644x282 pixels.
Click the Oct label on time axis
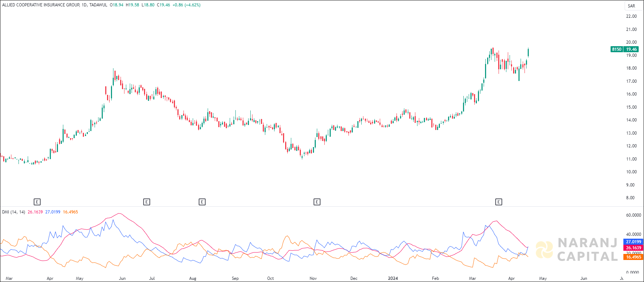click(x=271, y=278)
